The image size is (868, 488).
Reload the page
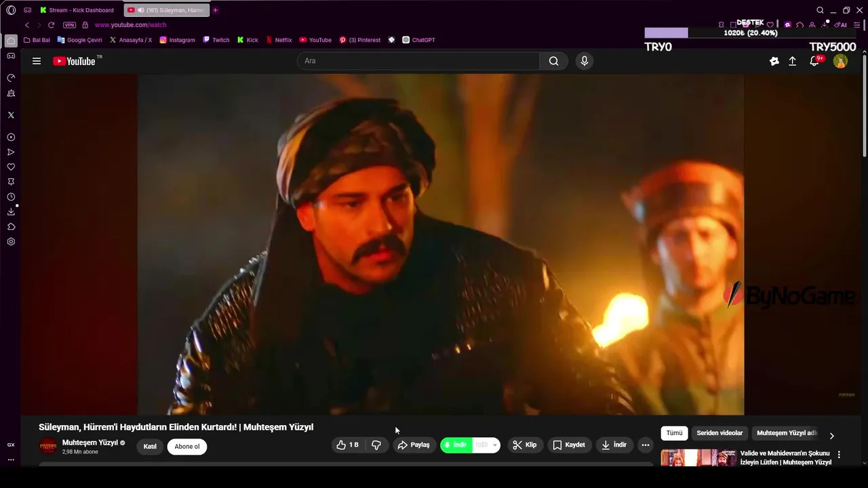[x=51, y=25]
